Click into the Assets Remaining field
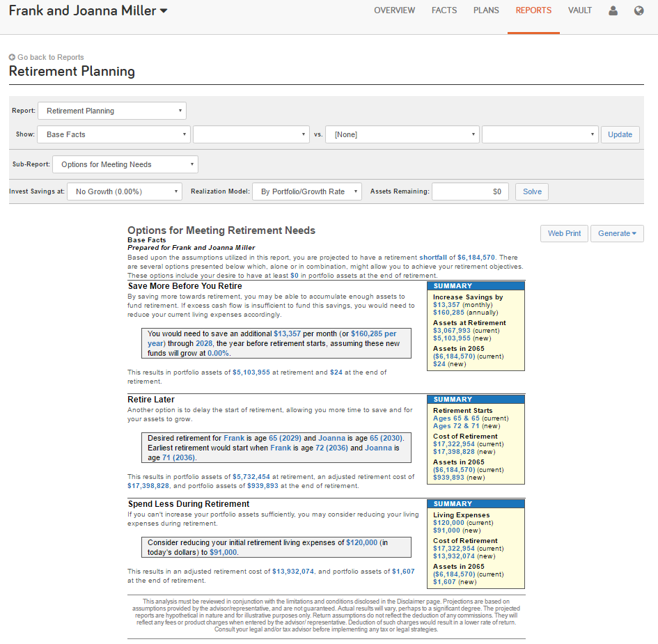Image resolution: width=658 pixels, height=644 pixels. point(470,191)
